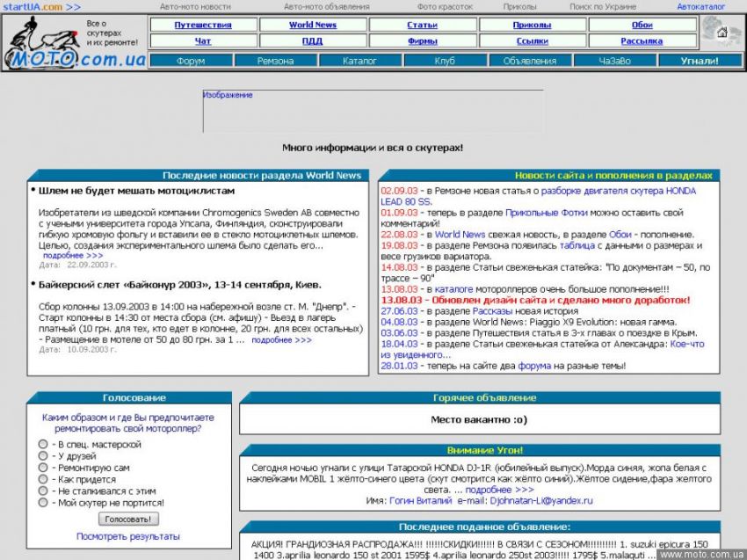Open the 'Угнали!' navigation tab
This screenshot has height=560, width=747.
[700, 61]
